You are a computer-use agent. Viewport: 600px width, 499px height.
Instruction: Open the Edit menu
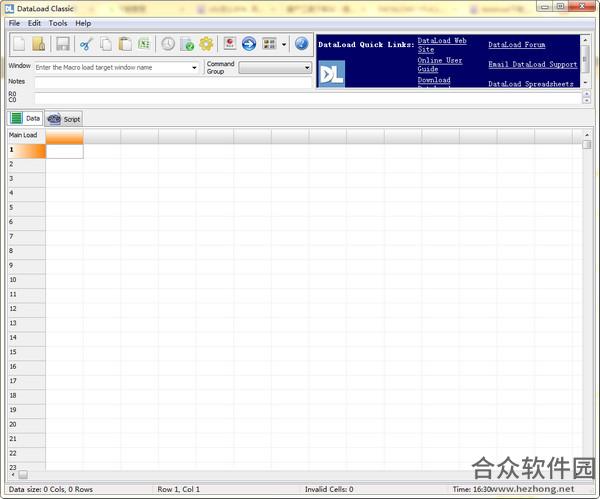pyautogui.click(x=34, y=23)
